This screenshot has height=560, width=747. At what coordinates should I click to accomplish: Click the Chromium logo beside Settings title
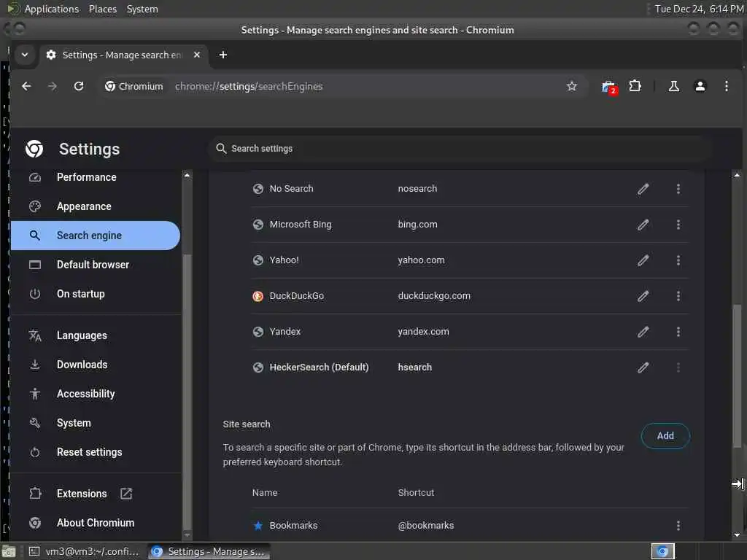(34, 149)
